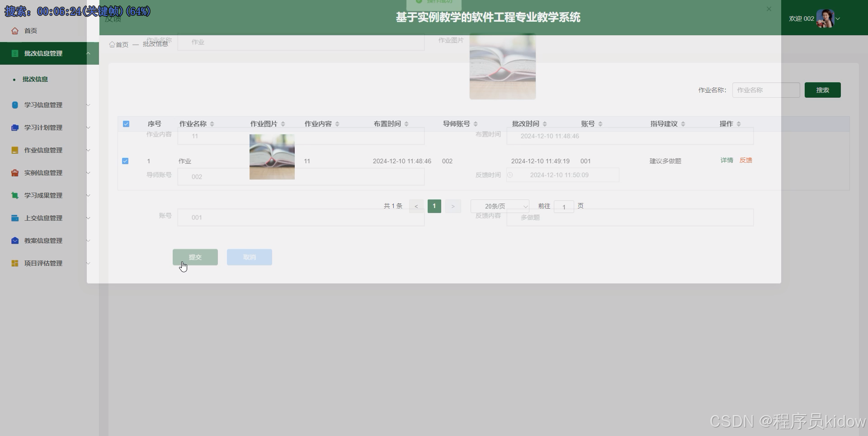Click the 反馈内容 field showing 多做题
Image resolution: width=868 pixels, height=436 pixels.
pyautogui.click(x=630, y=218)
